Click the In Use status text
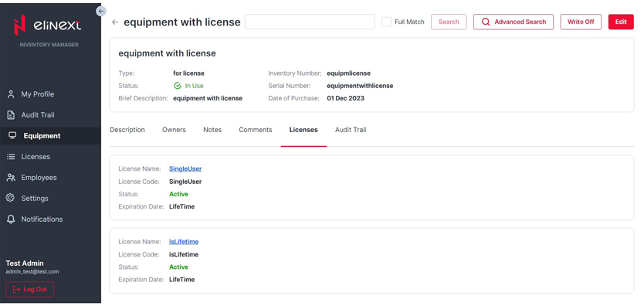 [x=195, y=86]
